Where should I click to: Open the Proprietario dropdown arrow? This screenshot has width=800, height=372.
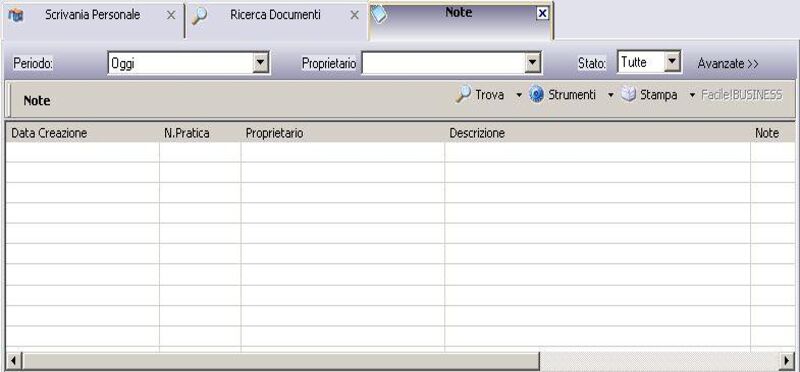point(533,63)
